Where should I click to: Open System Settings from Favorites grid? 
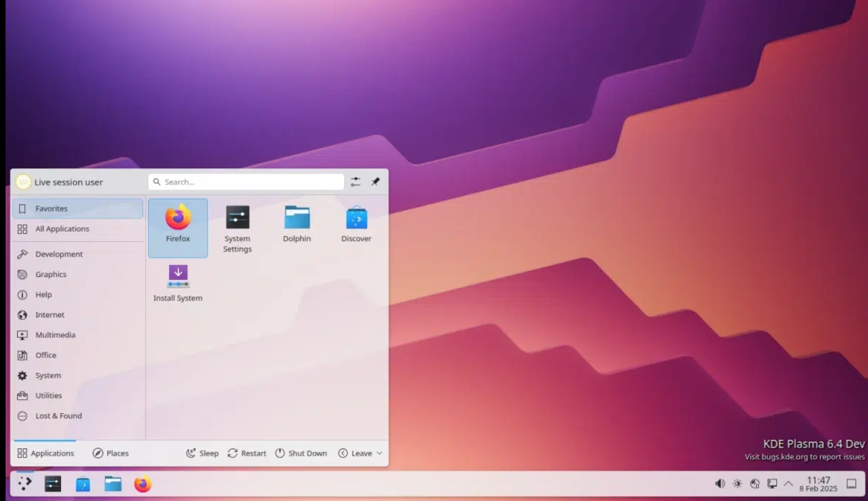(237, 228)
